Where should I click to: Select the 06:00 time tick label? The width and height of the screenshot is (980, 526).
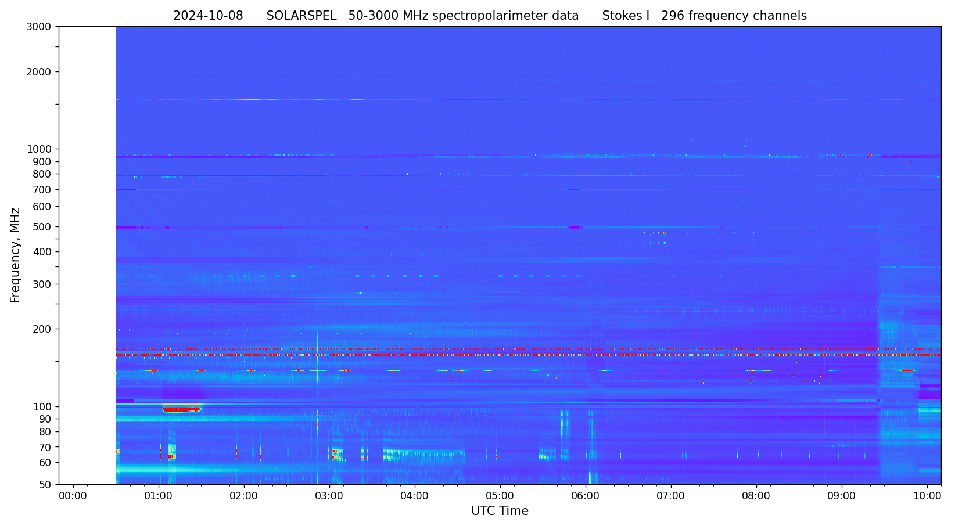coord(586,496)
